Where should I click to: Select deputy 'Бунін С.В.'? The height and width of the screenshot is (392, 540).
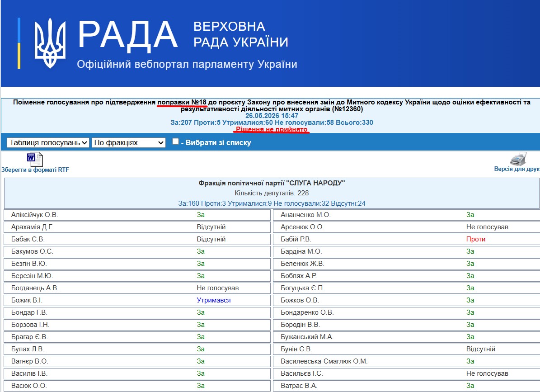click(296, 349)
